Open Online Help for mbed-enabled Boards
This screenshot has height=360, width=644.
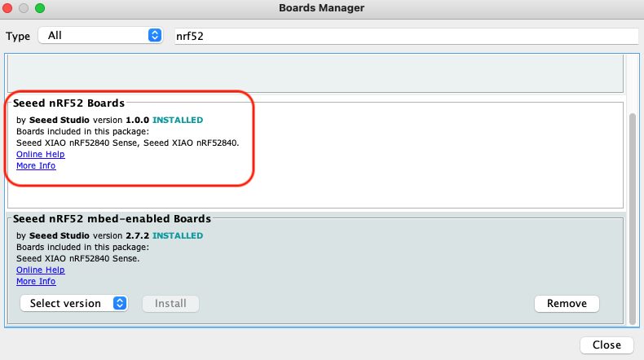click(x=40, y=270)
